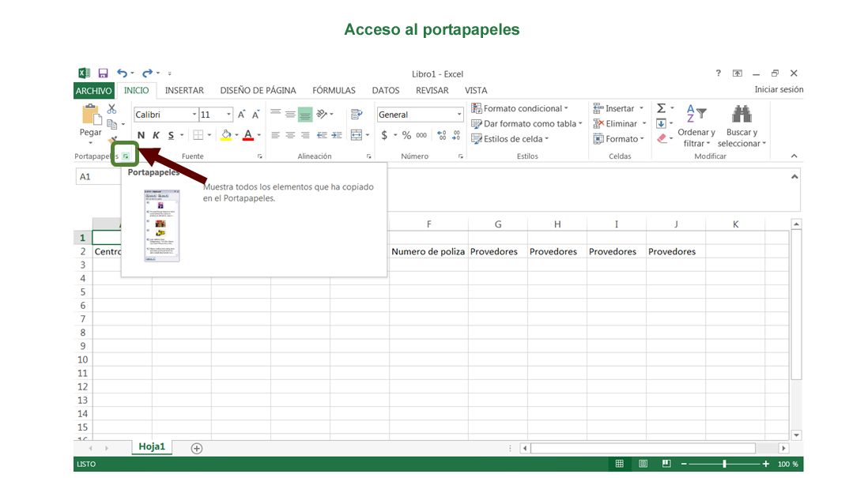Apply accounting dollar number format
The image size is (868, 478).
coord(384,135)
